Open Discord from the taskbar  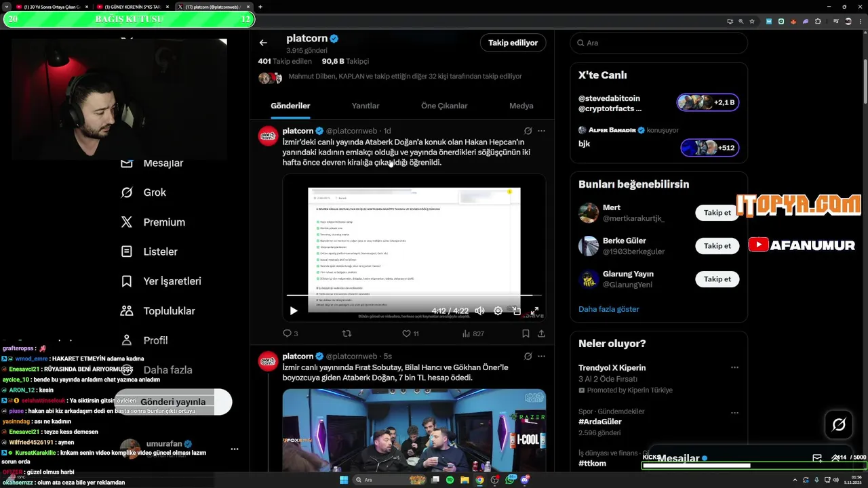pyautogui.click(x=524, y=480)
